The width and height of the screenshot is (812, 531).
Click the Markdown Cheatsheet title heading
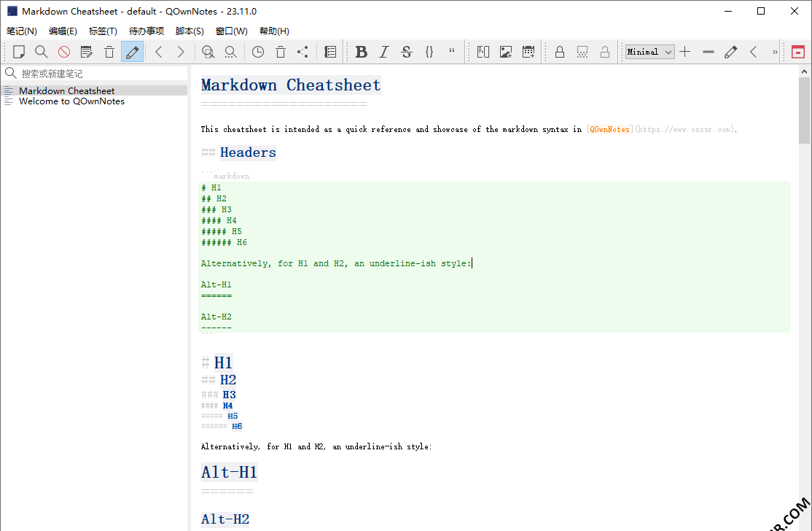point(291,85)
